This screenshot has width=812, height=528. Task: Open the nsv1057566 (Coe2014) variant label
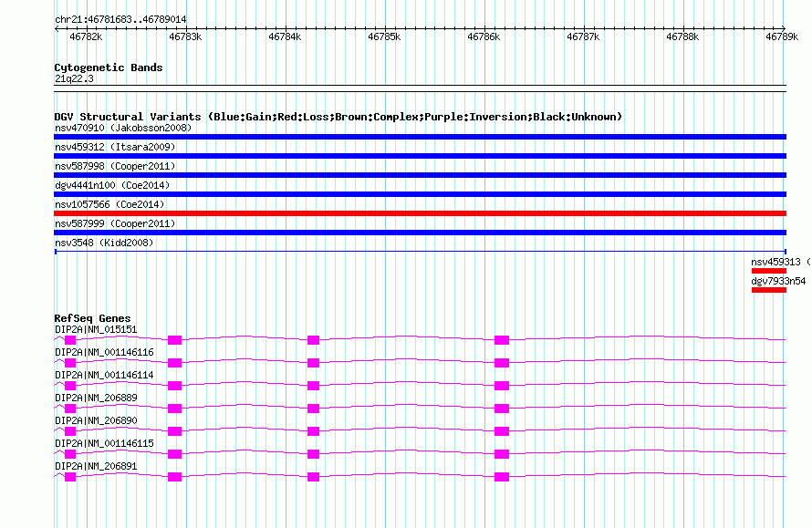[x=109, y=204]
